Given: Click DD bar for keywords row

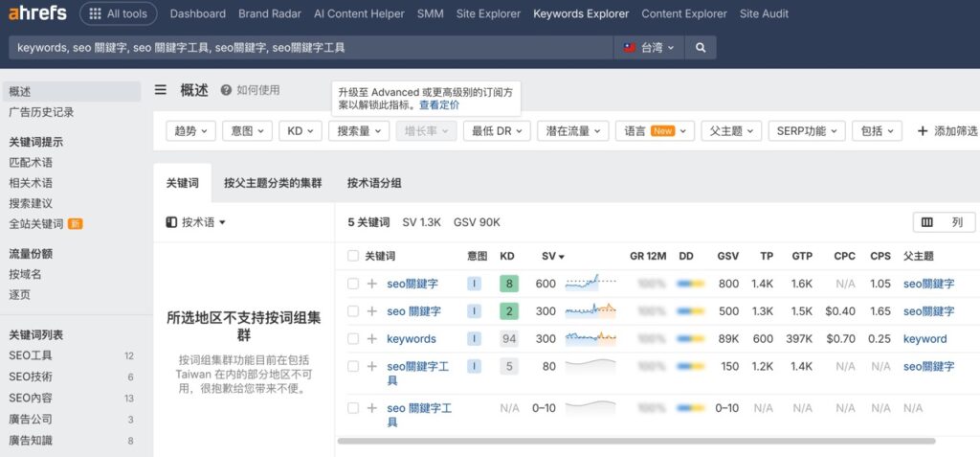Looking at the screenshot, I should point(691,339).
